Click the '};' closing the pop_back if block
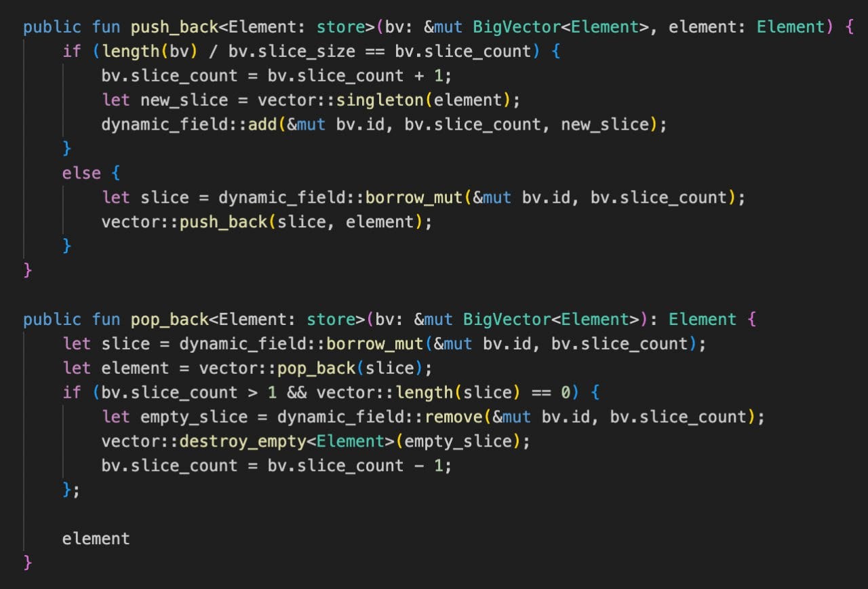868x589 pixels. coord(71,490)
